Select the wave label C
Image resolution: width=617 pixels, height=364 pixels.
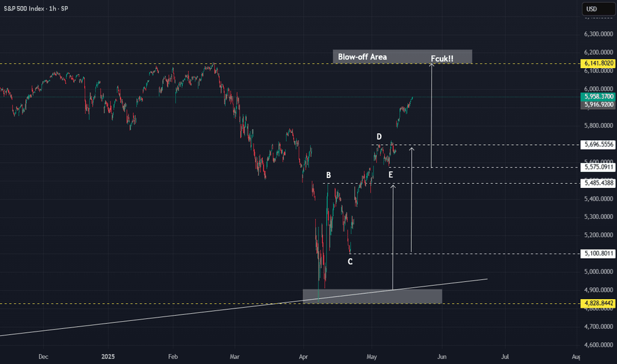click(x=350, y=261)
